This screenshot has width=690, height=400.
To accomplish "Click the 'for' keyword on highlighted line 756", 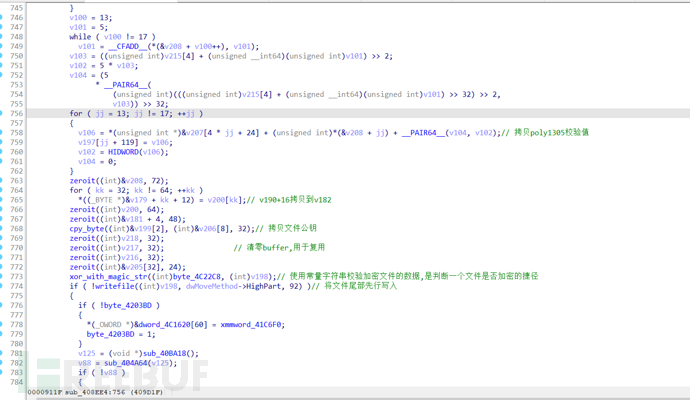I will coord(76,114).
